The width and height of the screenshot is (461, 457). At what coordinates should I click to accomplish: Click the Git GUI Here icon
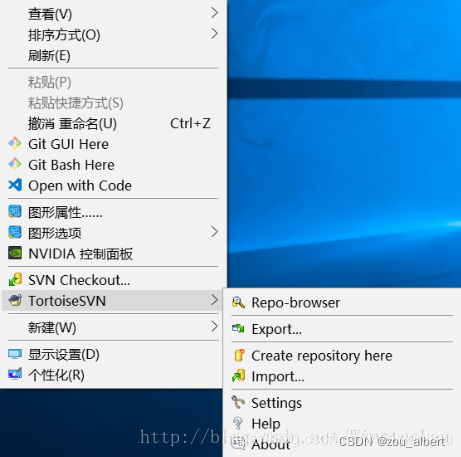tap(15, 143)
